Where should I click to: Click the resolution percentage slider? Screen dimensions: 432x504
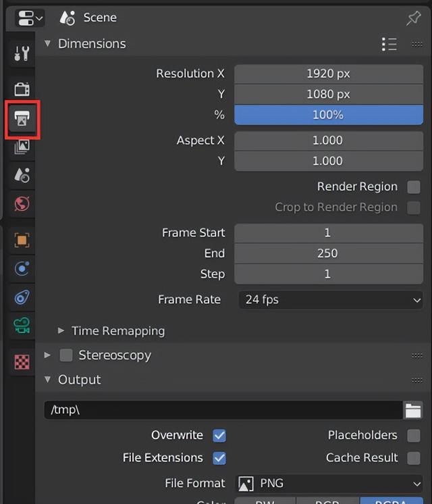click(328, 115)
